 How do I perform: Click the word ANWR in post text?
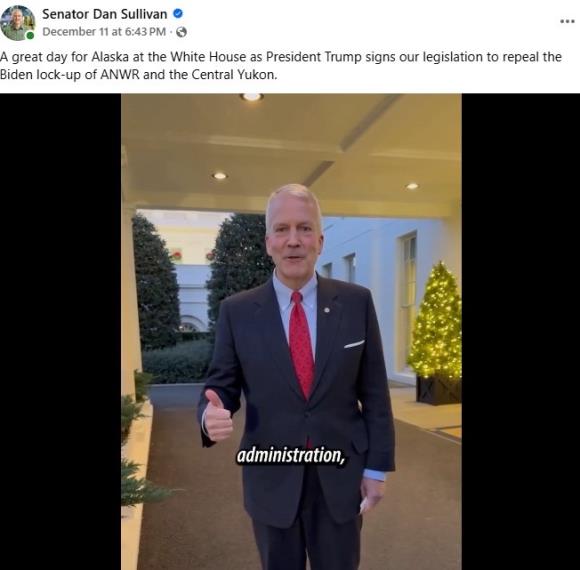[120, 75]
